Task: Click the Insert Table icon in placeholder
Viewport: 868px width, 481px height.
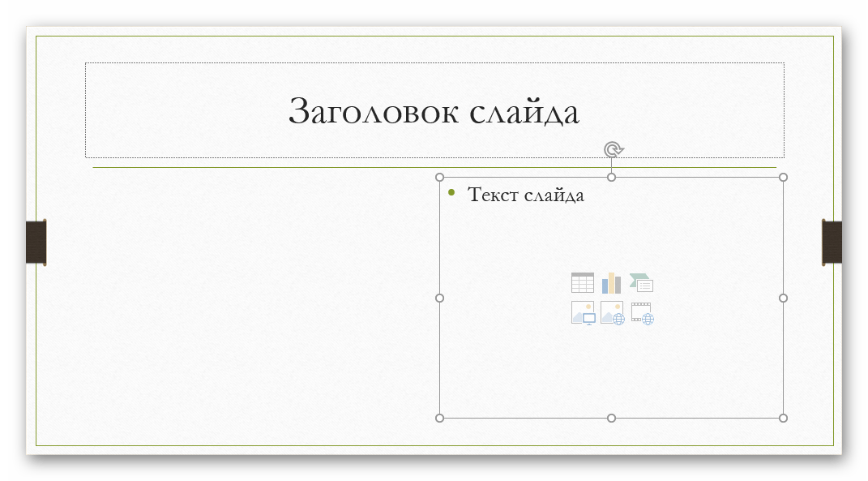Action: (582, 283)
